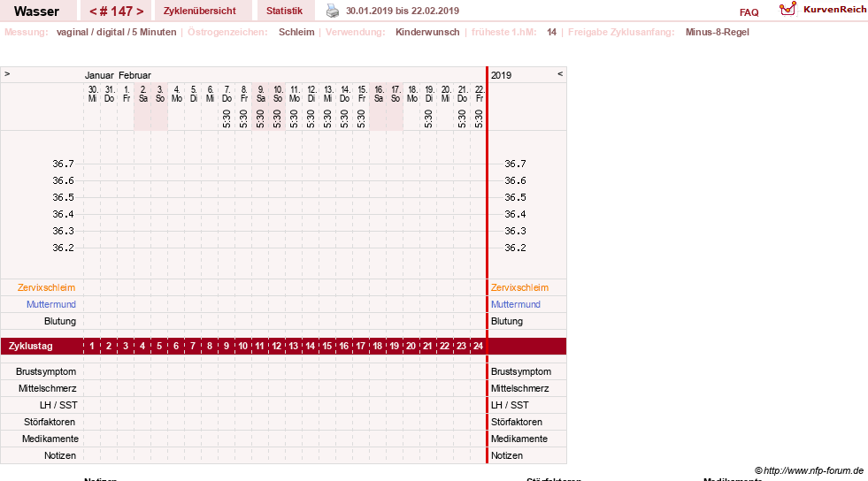The height and width of the screenshot is (481, 868).
Task: Select Zyklustag 9 cell
Action: (x=227, y=346)
